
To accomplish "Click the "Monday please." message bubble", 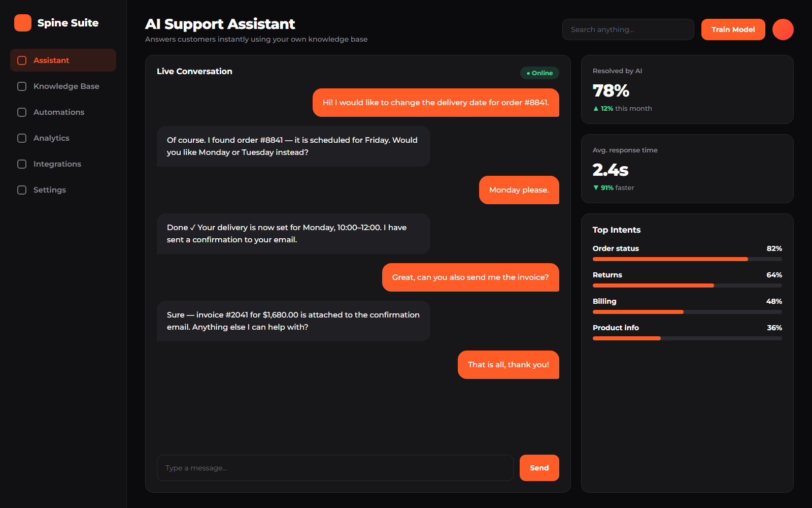I will pos(519,190).
